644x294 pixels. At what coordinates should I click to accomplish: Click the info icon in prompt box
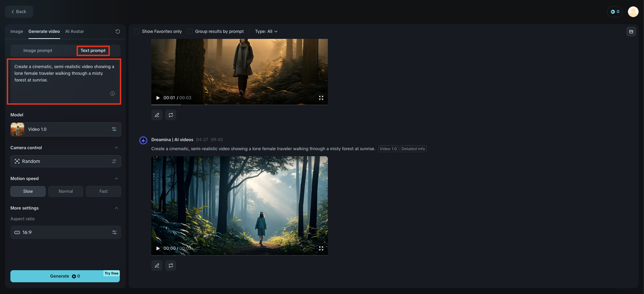[x=112, y=94]
